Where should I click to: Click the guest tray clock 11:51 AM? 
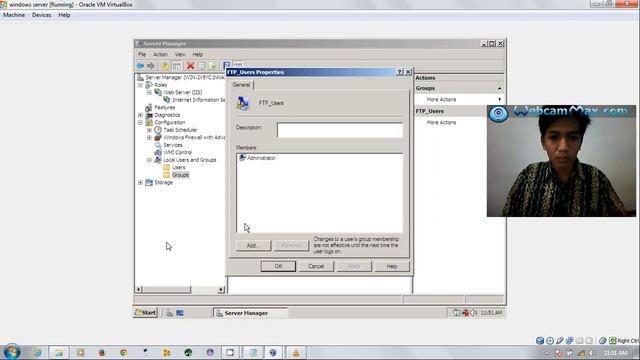491,313
